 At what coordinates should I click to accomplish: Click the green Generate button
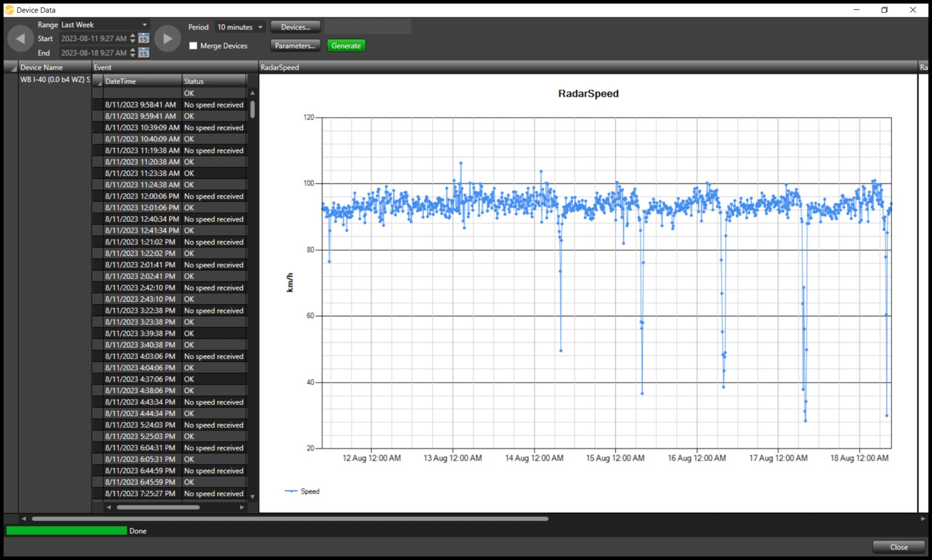click(x=346, y=46)
